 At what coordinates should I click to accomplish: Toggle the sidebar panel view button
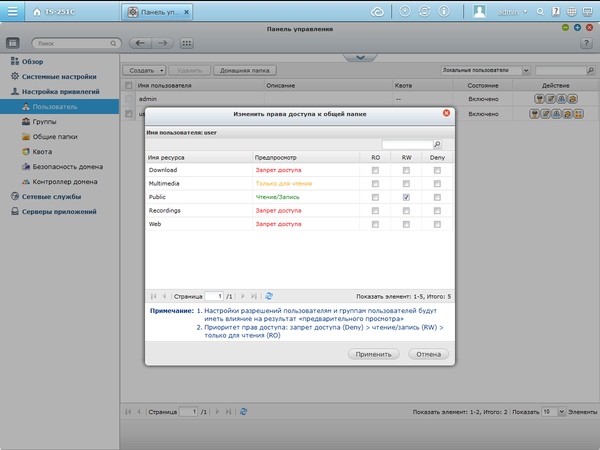pos(13,43)
